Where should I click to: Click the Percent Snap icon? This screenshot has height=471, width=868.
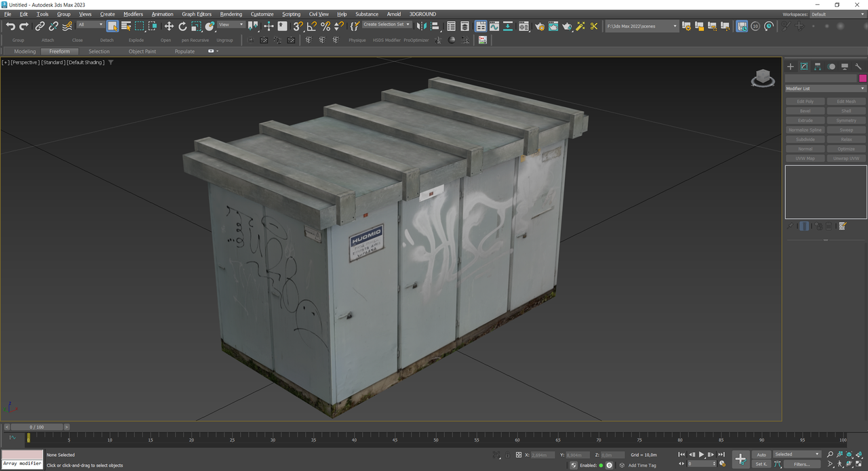point(325,26)
